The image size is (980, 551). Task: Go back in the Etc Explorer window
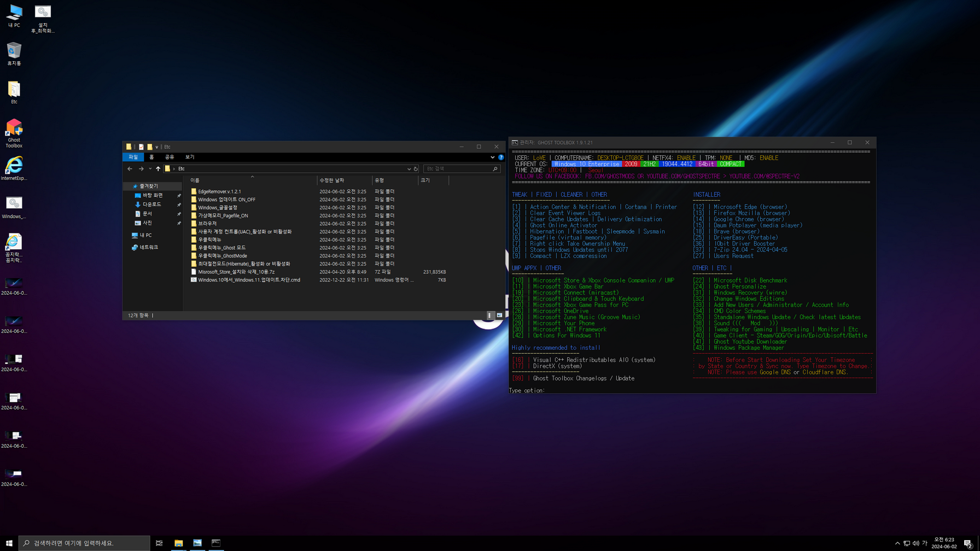click(130, 169)
